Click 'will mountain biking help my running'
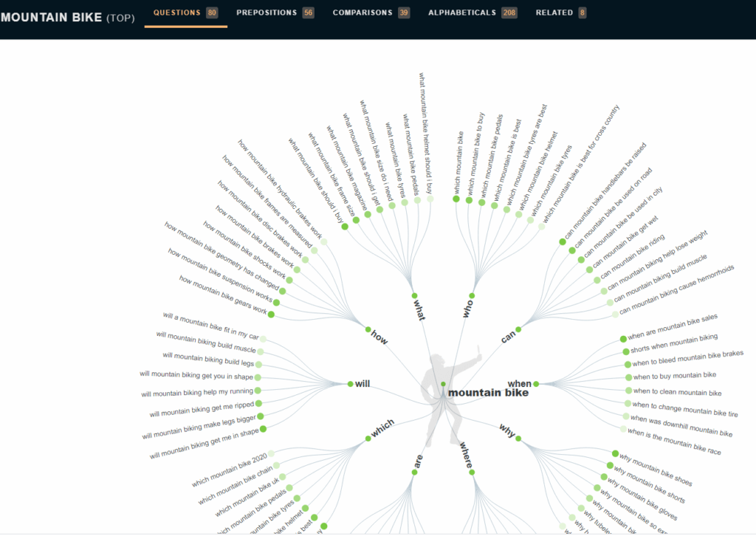The image size is (756, 536). 197,392
